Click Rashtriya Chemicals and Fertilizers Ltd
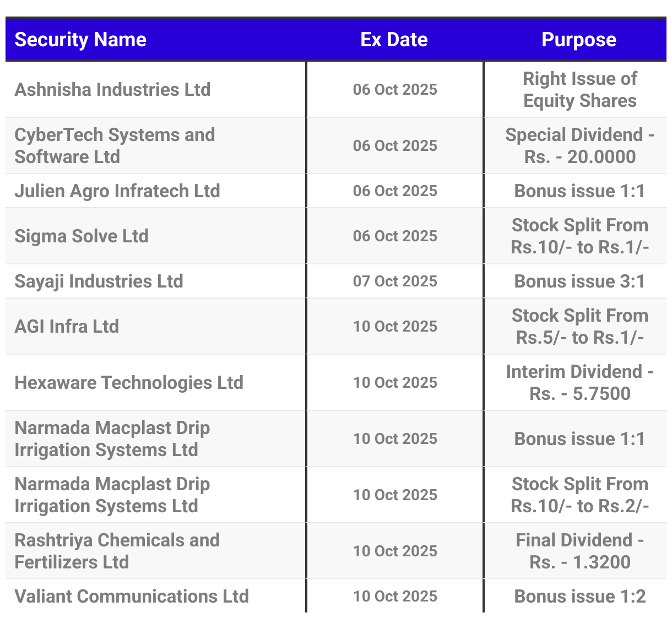 [x=117, y=551]
